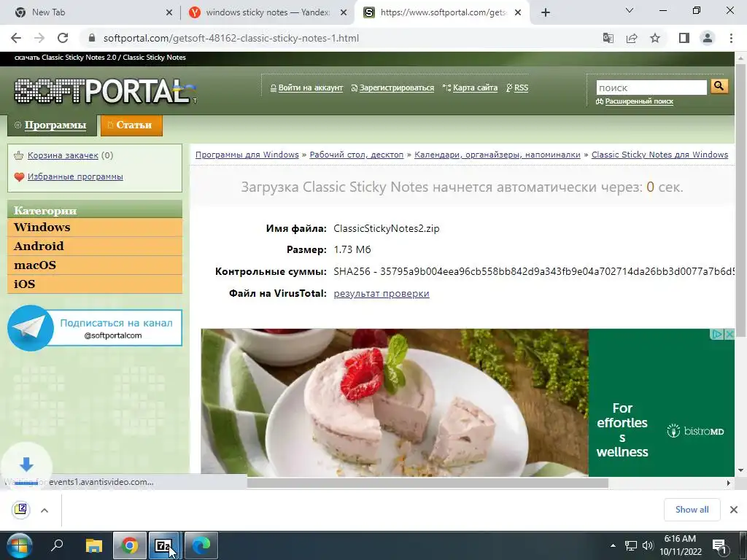Close the AdChoices ad with X icon

(x=729, y=334)
